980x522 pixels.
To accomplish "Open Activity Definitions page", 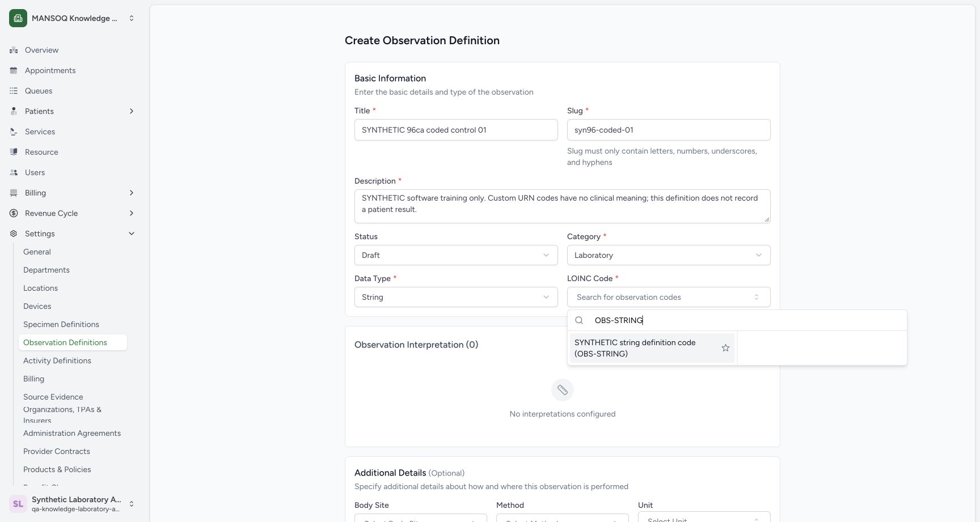I will pos(57,360).
